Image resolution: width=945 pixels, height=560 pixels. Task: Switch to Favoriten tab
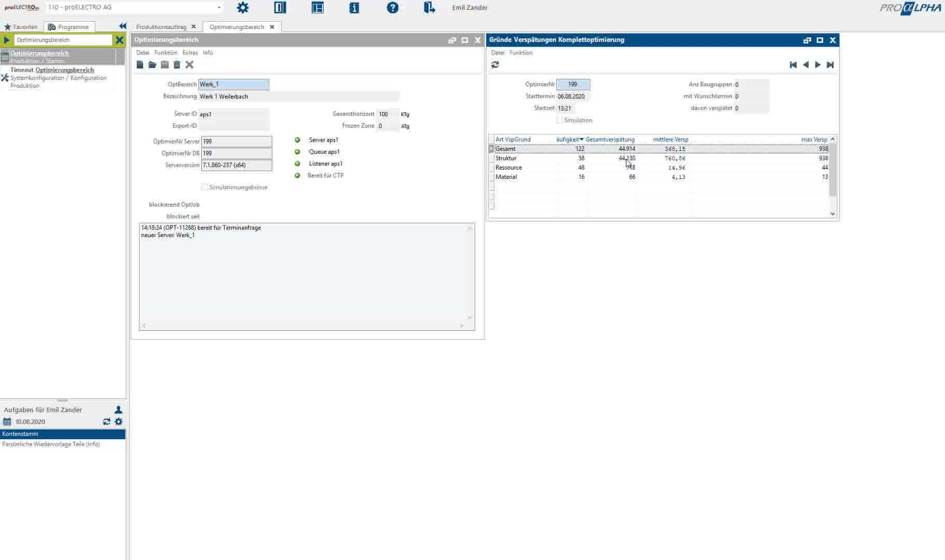(21, 26)
